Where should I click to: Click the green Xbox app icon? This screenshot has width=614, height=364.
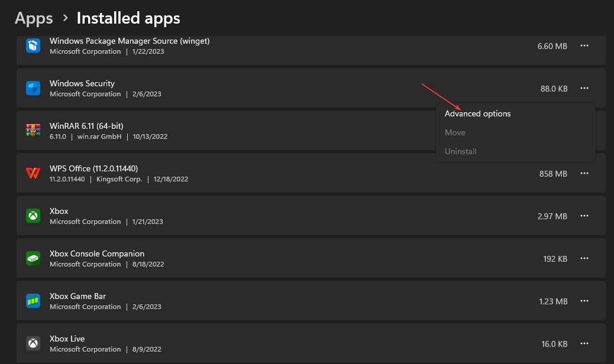pos(33,216)
